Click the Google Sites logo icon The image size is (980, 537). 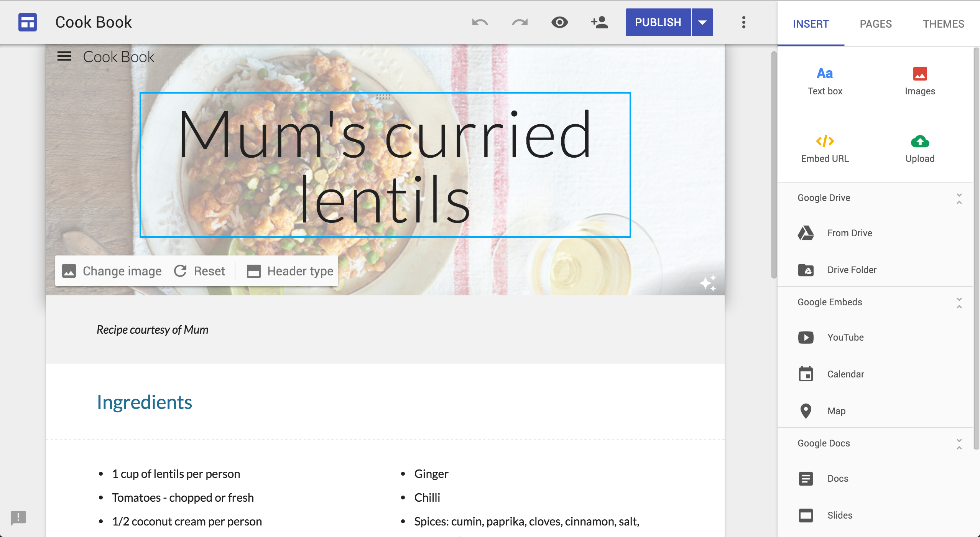coord(28,22)
